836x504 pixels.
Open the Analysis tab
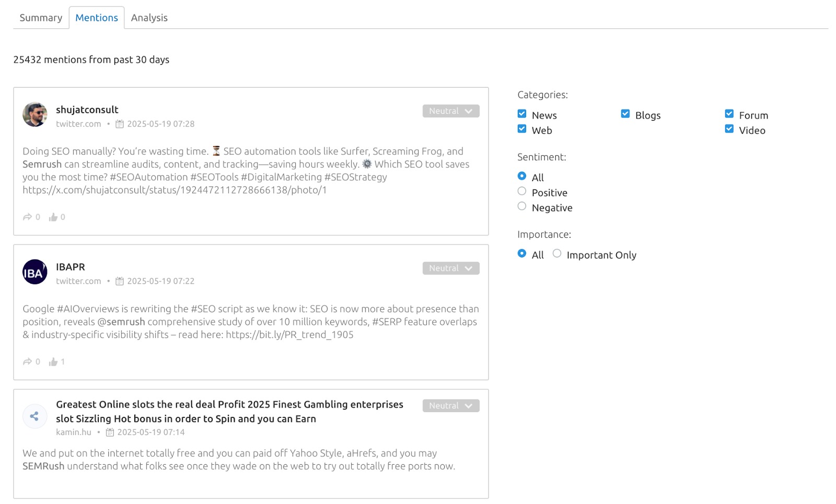pos(149,18)
